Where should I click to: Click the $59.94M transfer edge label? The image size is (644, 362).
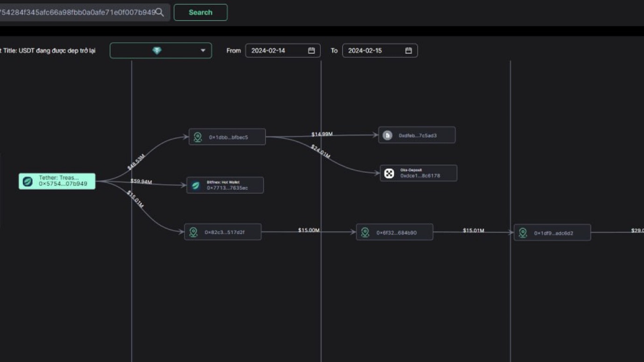click(141, 181)
